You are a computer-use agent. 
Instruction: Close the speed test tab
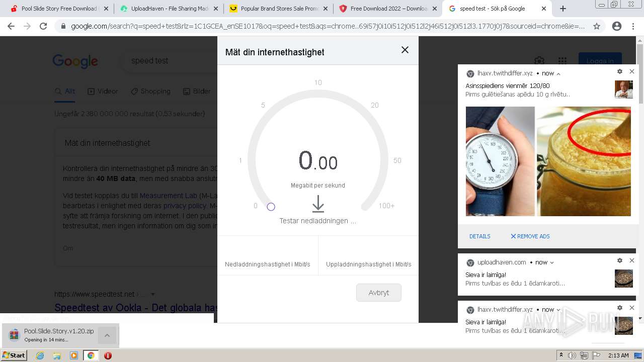(544, 9)
